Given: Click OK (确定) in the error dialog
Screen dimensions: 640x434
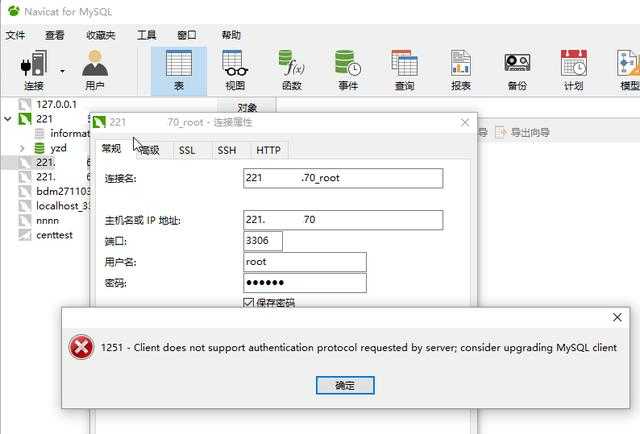Looking at the screenshot, I should pos(345,385).
